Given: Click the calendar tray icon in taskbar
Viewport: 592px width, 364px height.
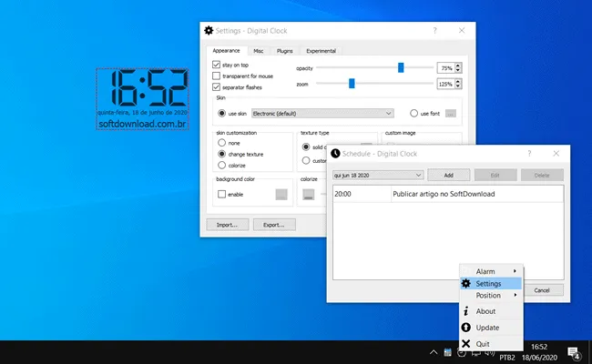Looking at the screenshot, I should coord(447,352).
